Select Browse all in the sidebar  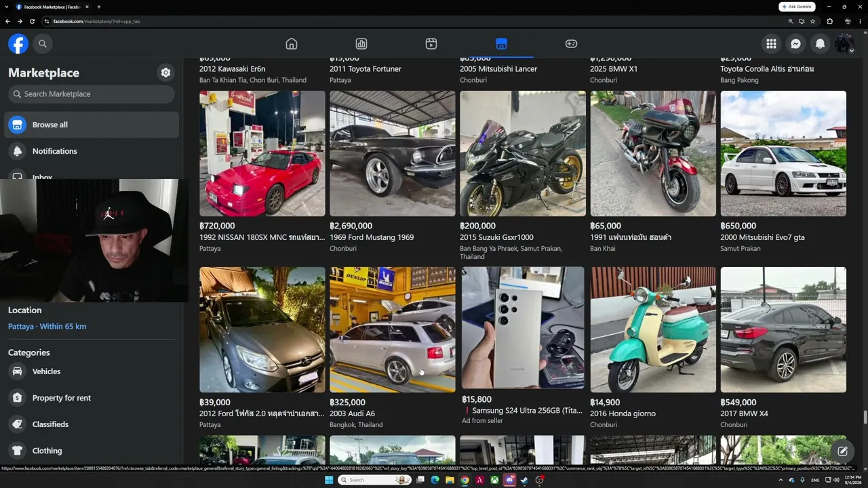(x=92, y=125)
